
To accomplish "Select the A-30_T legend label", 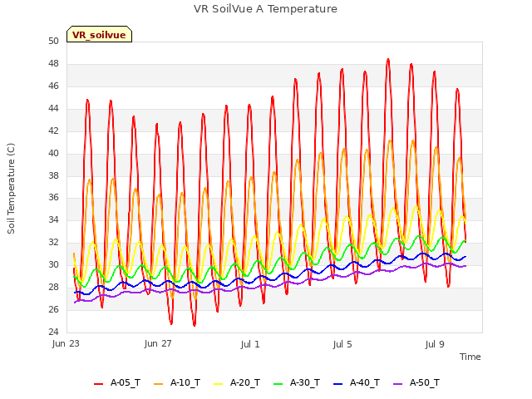I will coord(305,383).
